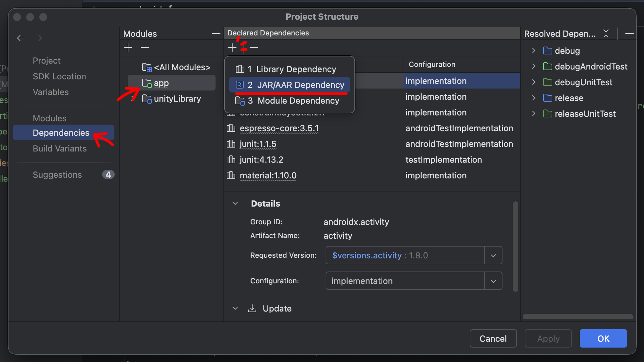Image resolution: width=644 pixels, height=362 pixels.
Task: Collapse the Details section
Action: (235, 203)
